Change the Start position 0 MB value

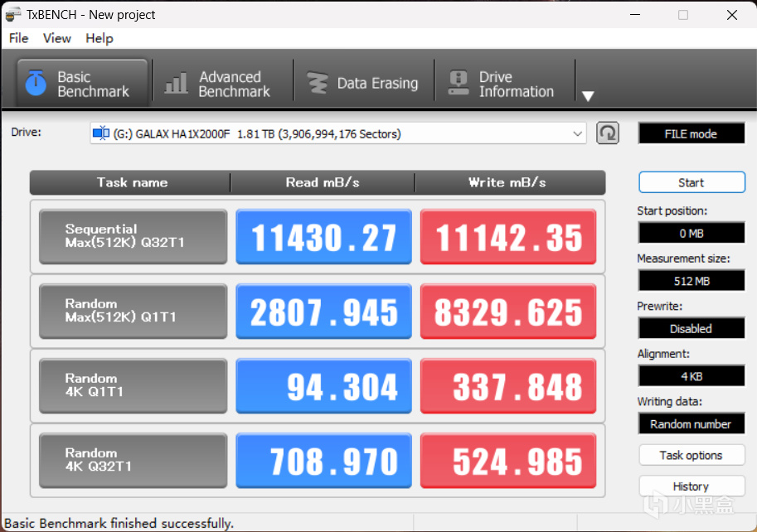tap(691, 233)
